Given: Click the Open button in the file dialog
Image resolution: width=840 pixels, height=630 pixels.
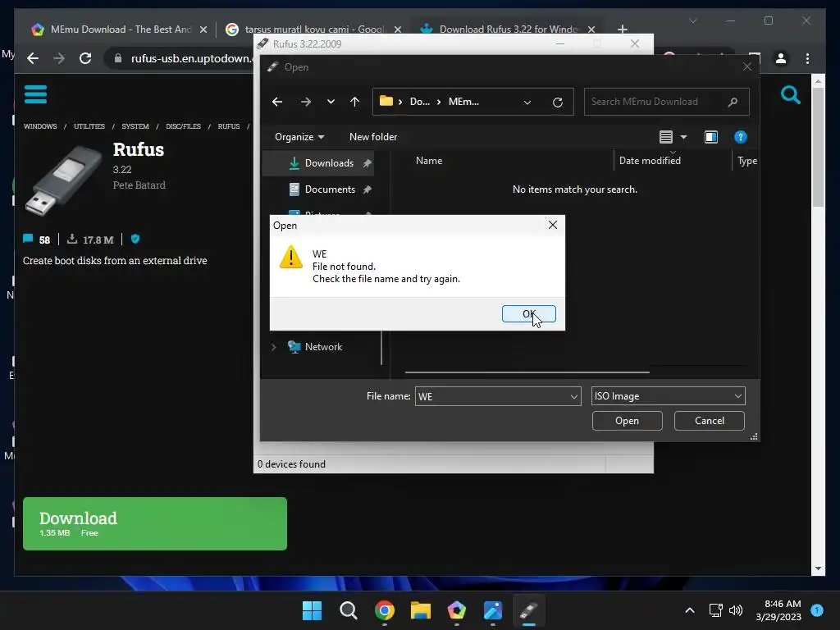Looking at the screenshot, I should coord(627,421).
